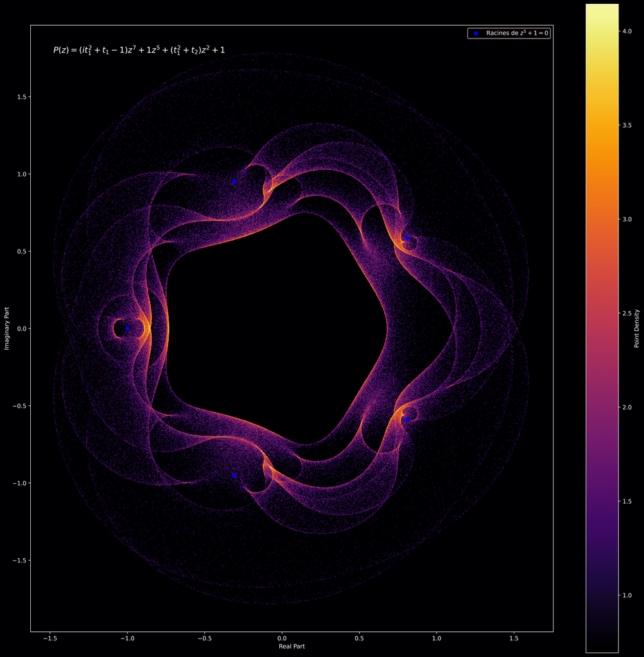This screenshot has width=644, height=657.
Task: Click the polynomial formula P(z) title text
Action: (139, 50)
